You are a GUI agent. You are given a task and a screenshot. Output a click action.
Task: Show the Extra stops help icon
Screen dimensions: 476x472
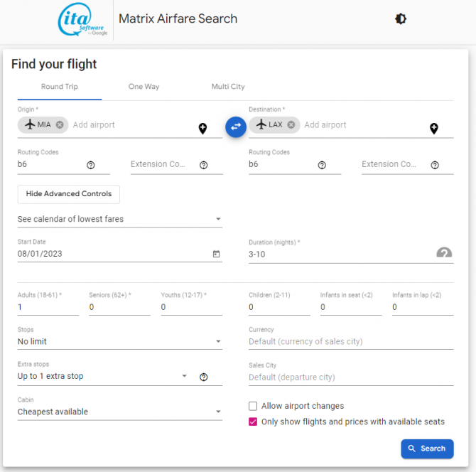[x=203, y=377]
